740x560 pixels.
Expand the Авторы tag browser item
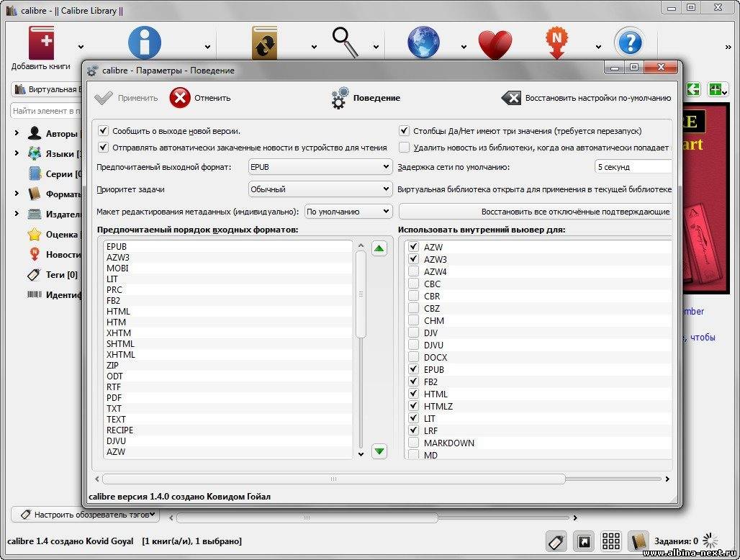click(17, 133)
